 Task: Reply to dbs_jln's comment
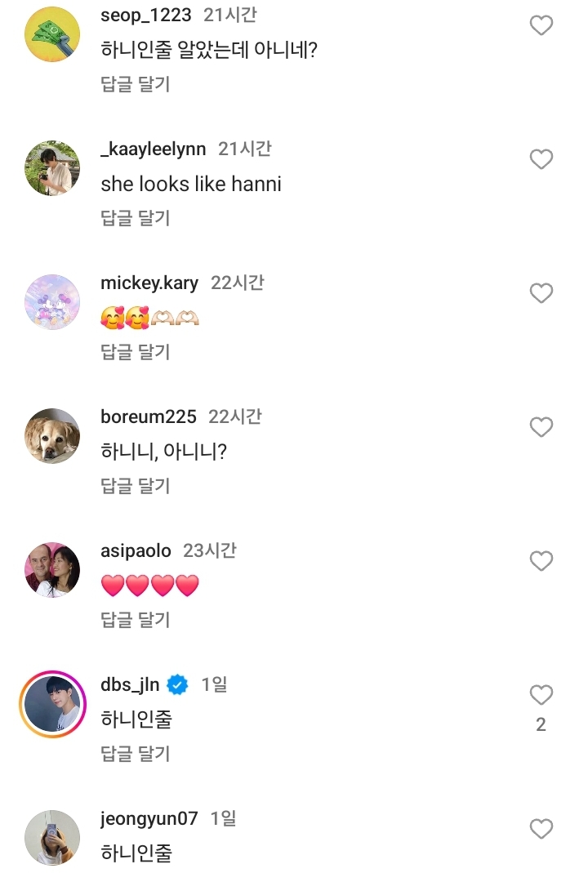pos(136,754)
